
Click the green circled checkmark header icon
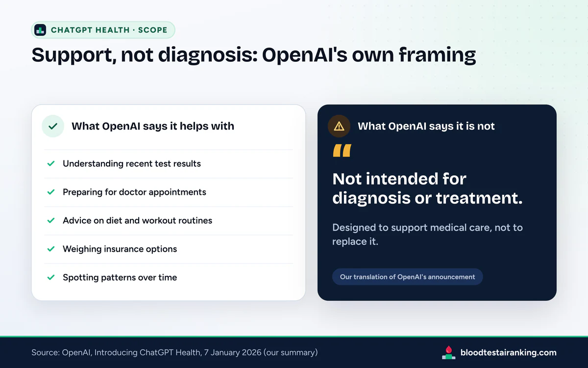click(53, 126)
